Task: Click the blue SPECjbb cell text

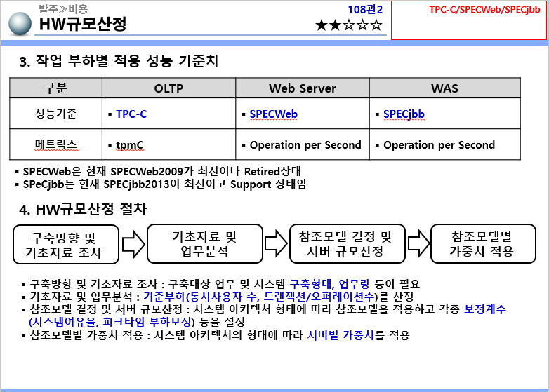Action: [404, 114]
